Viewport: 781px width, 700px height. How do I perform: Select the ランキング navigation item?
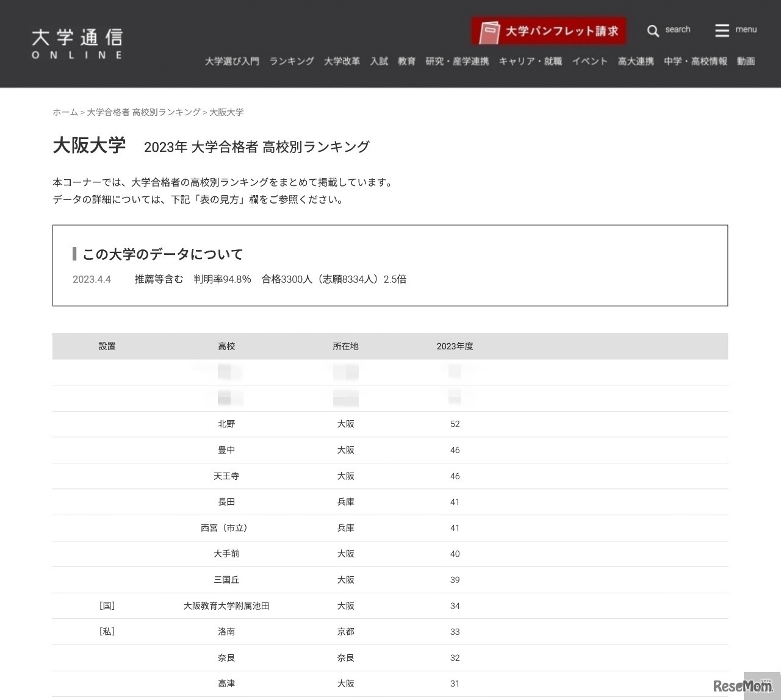coord(291,61)
